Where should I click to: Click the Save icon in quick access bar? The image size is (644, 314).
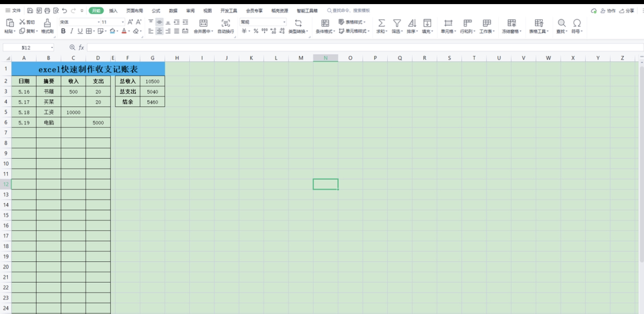pyautogui.click(x=30, y=11)
